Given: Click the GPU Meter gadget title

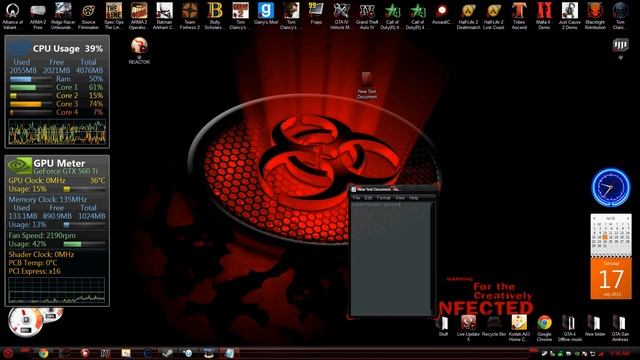Looking at the screenshot, I should point(59,163).
